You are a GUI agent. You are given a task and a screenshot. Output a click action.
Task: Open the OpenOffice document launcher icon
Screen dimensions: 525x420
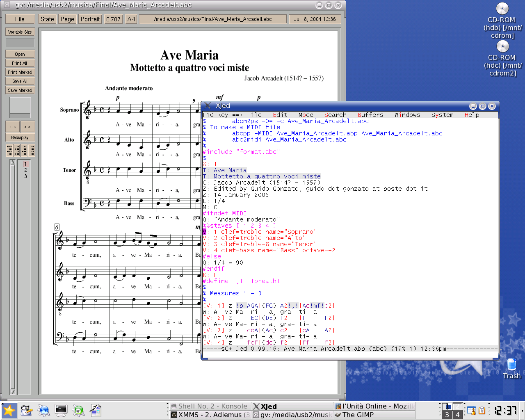(x=96, y=410)
